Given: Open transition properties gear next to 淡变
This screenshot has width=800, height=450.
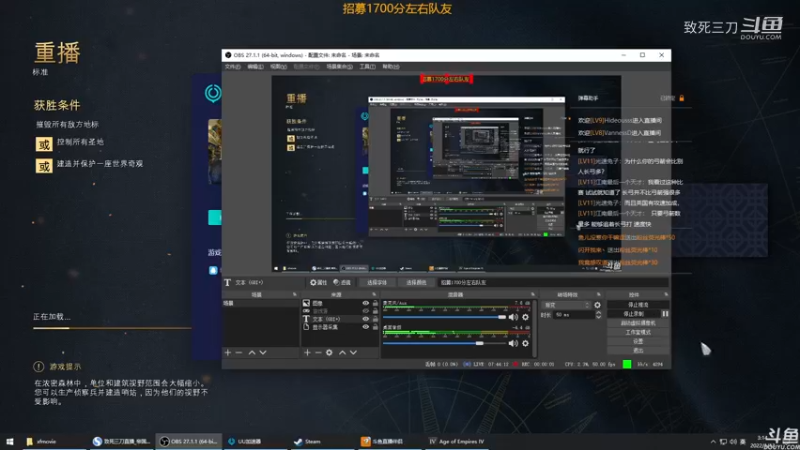Looking at the screenshot, I should 597,305.
